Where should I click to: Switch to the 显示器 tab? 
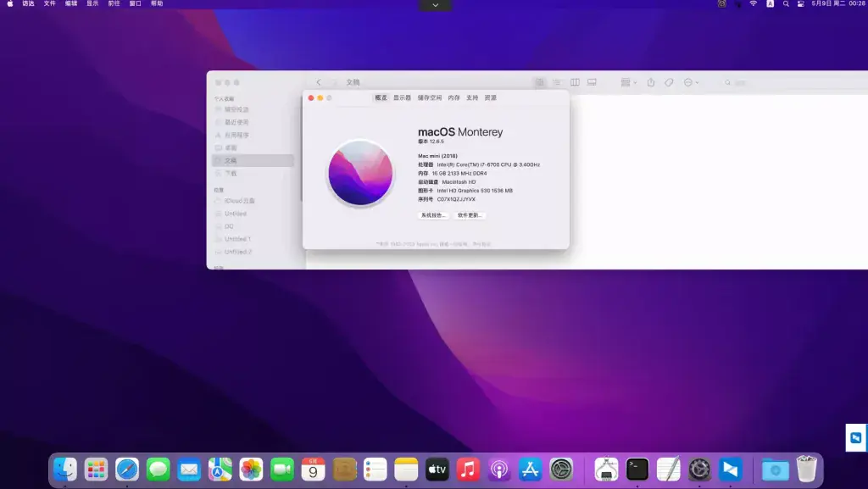(402, 97)
